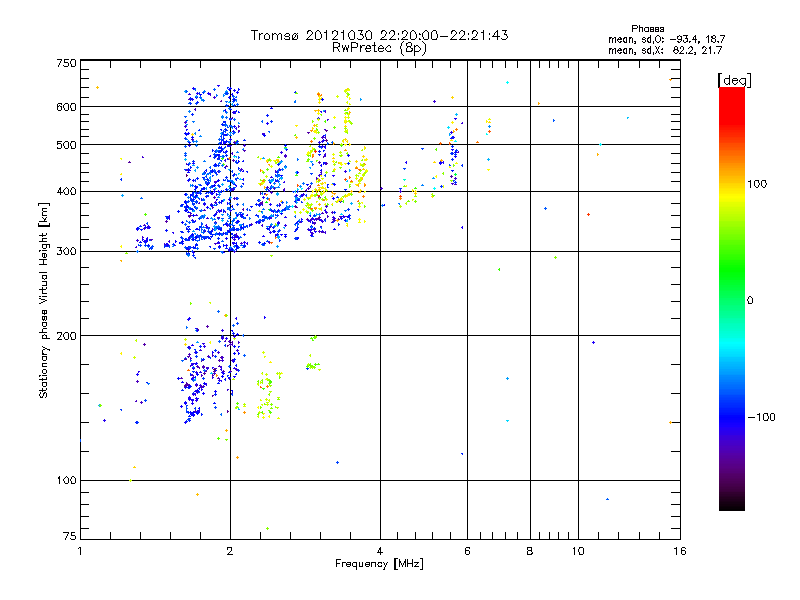Screen dimensions: 800x600
Task: Click the subtitle 'RwPretec (8p)'
Action: coord(379,48)
